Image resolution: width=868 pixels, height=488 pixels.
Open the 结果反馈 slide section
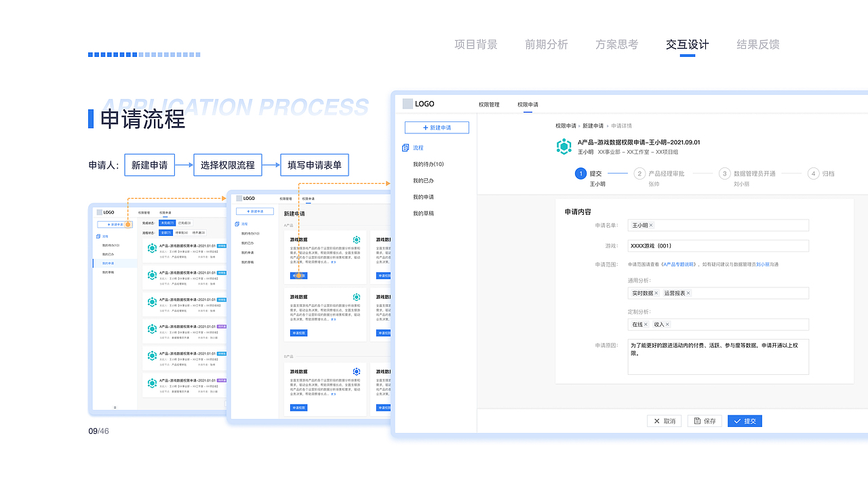pos(758,45)
